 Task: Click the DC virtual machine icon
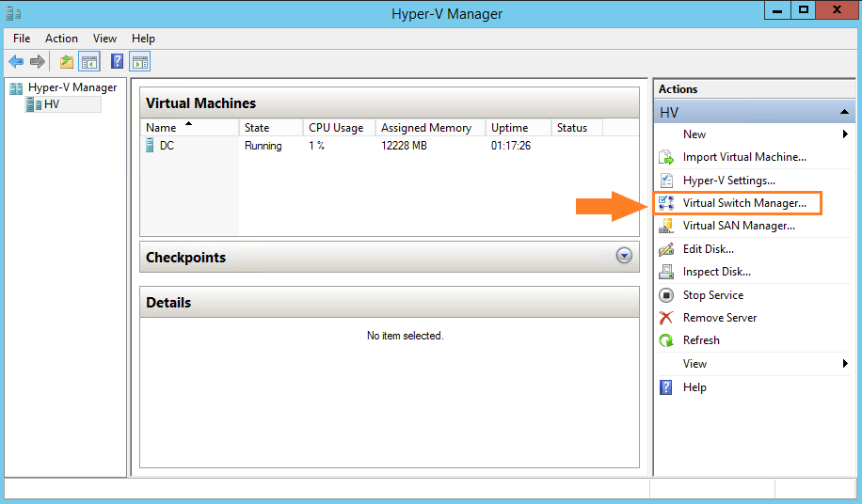click(x=150, y=146)
